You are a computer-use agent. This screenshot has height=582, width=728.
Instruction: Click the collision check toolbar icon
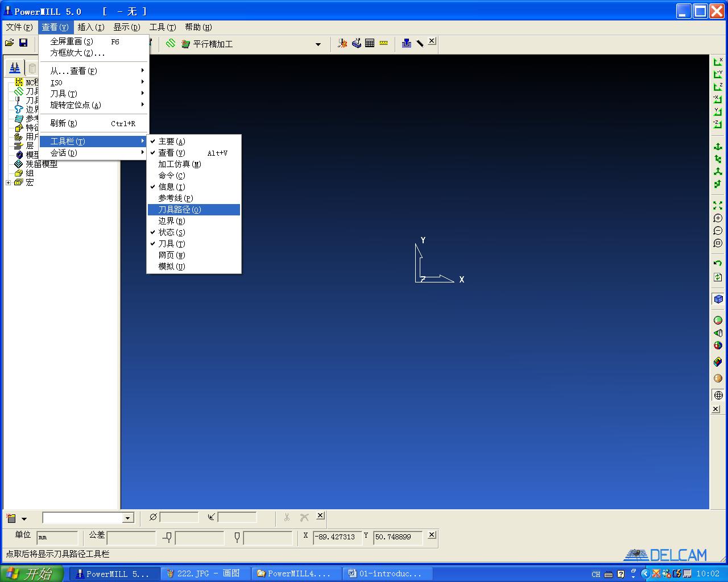tap(342, 43)
